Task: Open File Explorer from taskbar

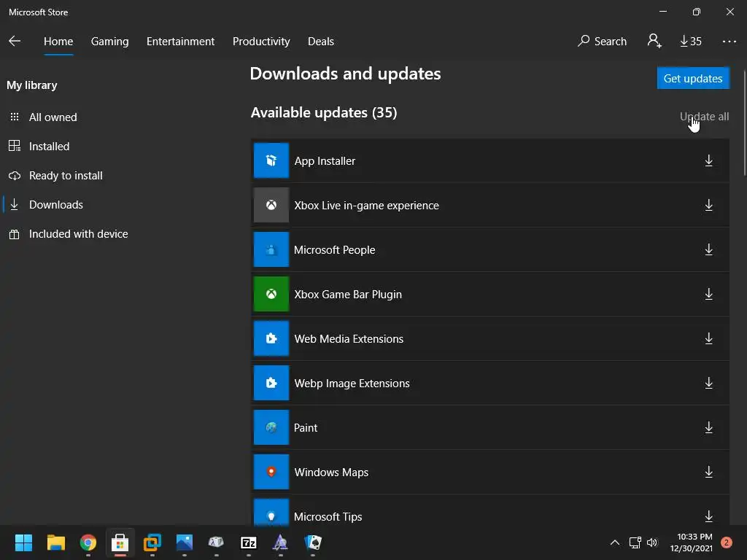Action: [x=55, y=542]
